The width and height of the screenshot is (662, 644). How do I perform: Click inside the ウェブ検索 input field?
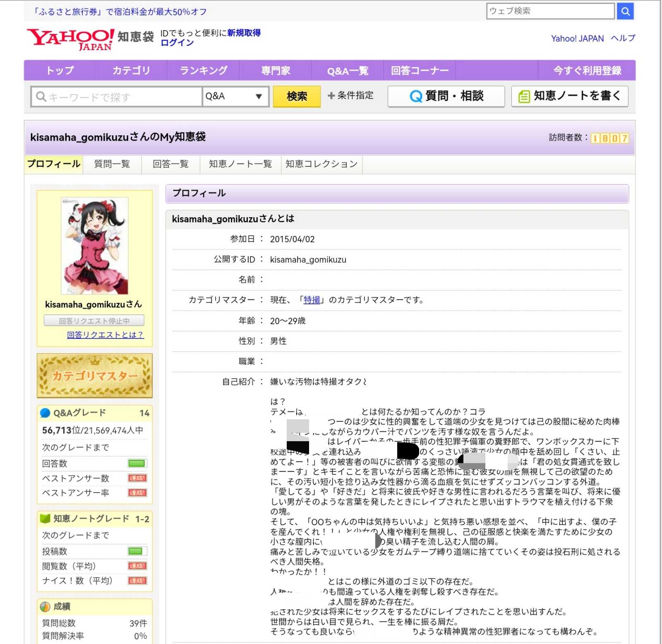550,11
